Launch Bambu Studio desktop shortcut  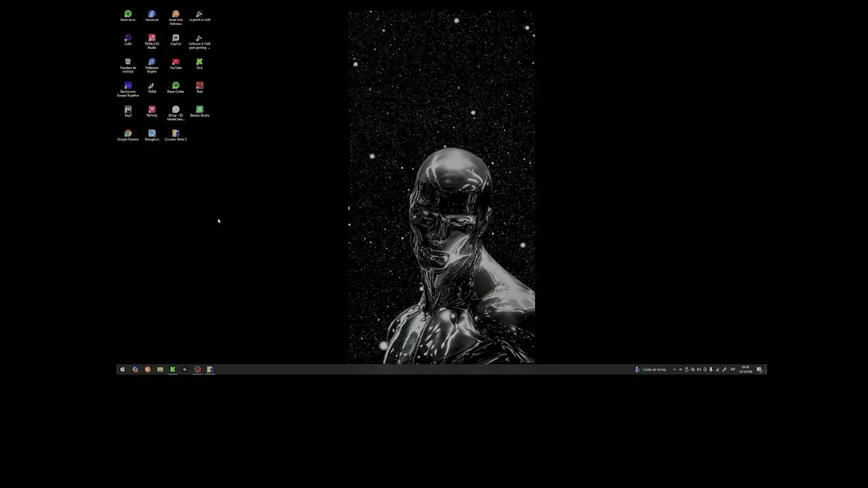coord(199,111)
